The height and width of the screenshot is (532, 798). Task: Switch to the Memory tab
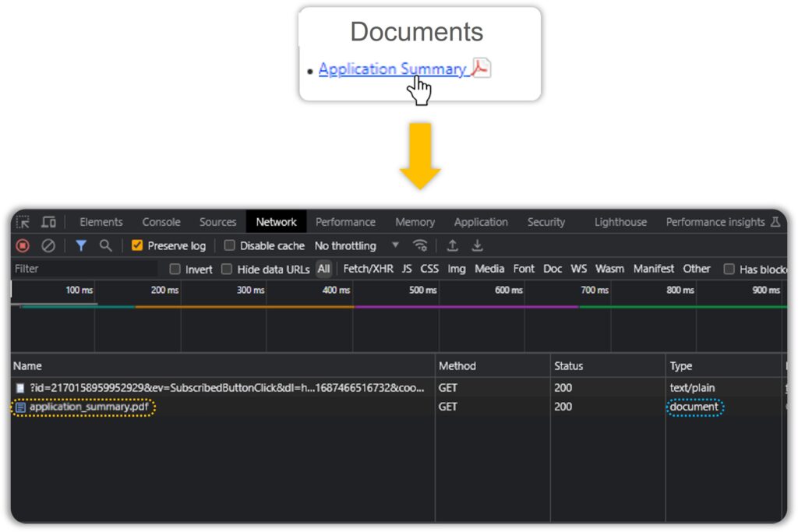coord(415,222)
